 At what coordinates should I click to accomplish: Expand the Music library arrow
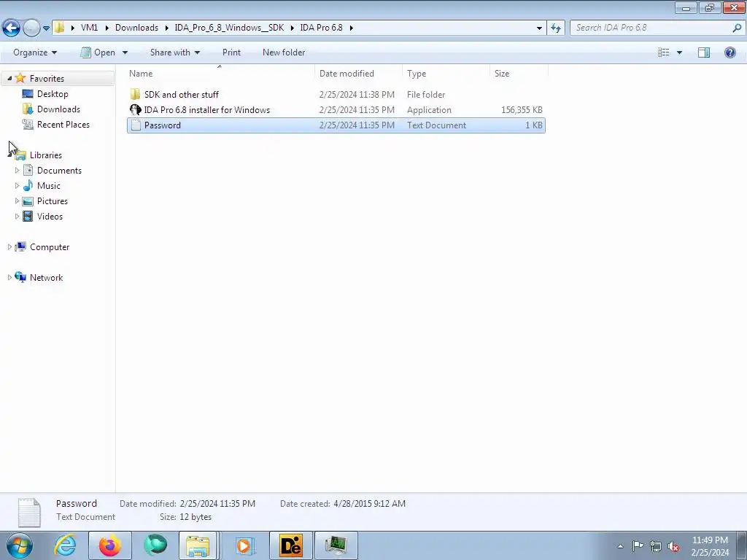pyautogui.click(x=18, y=185)
